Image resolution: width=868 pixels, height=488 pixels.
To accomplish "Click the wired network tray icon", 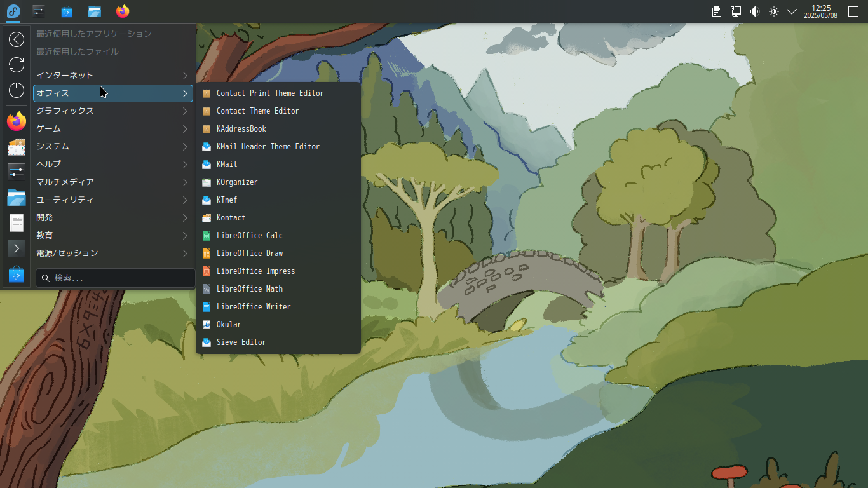I will click(736, 11).
